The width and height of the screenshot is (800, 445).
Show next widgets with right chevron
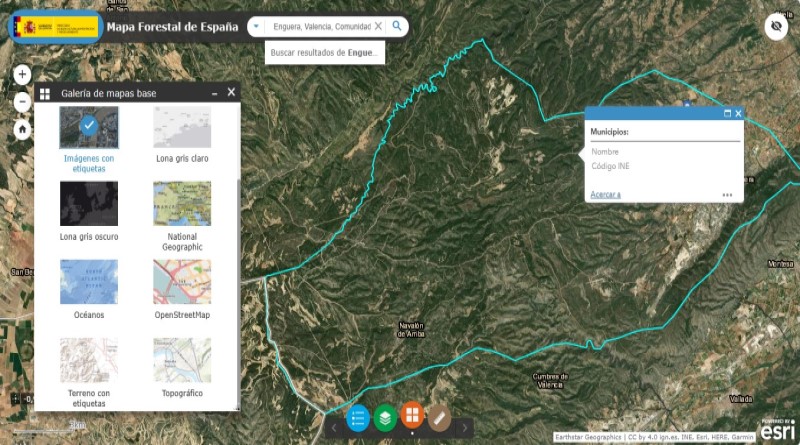[x=464, y=428]
